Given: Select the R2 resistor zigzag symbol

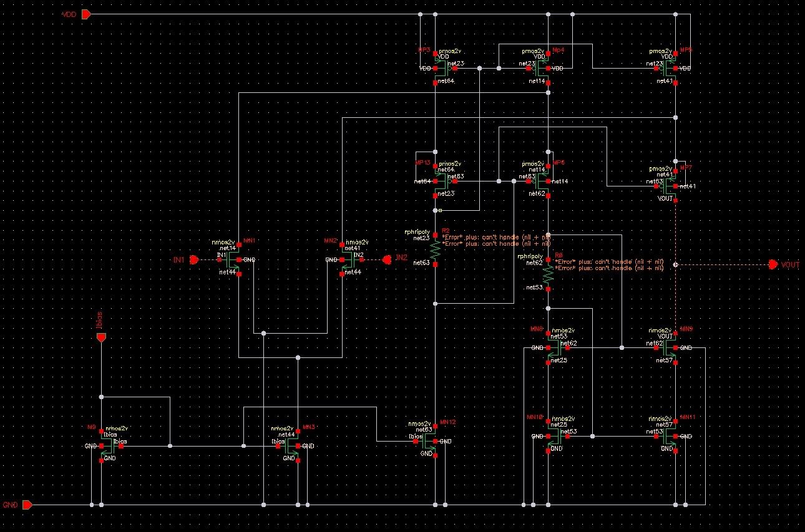Looking at the screenshot, I should click(x=435, y=251).
